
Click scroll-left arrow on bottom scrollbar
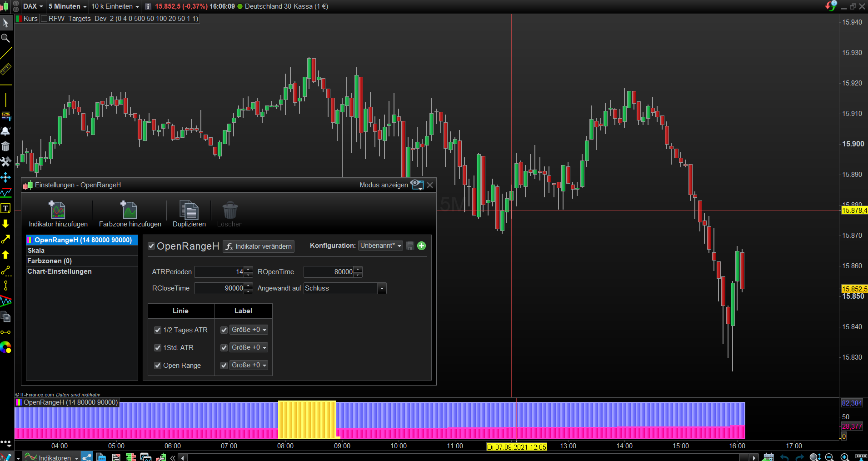pyautogui.click(x=183, y=457)
